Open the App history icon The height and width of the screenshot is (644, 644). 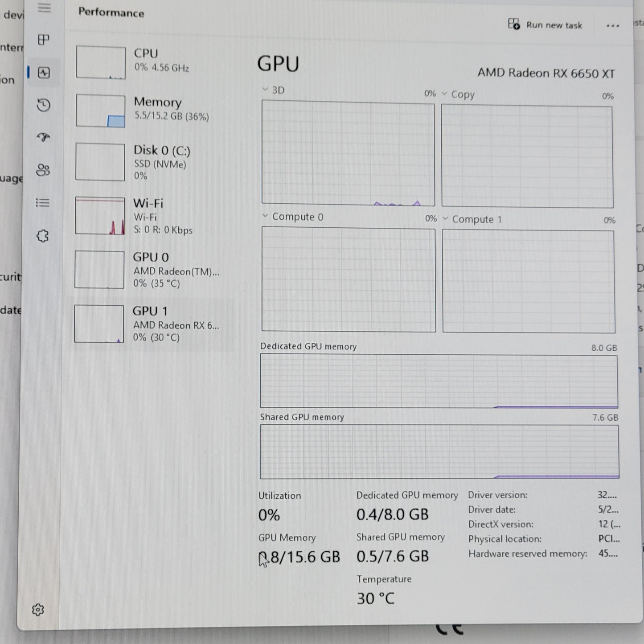(x=43, y=105)
